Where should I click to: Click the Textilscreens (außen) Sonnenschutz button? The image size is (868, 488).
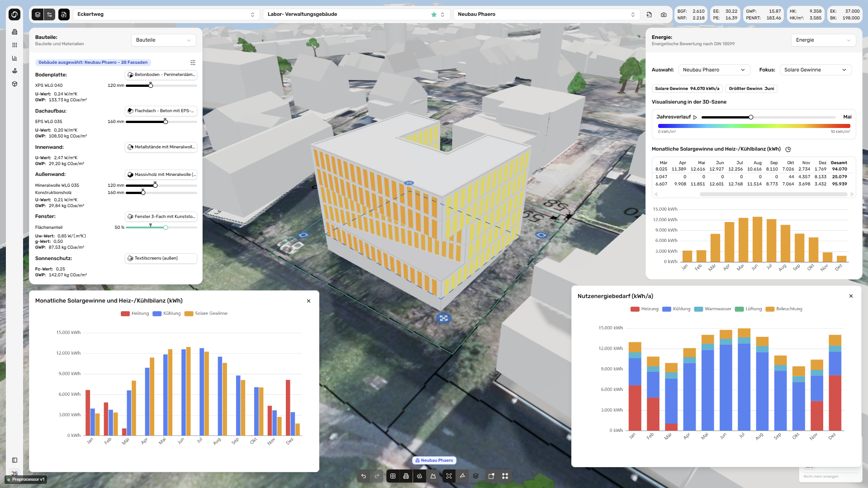tap(161, 258)
